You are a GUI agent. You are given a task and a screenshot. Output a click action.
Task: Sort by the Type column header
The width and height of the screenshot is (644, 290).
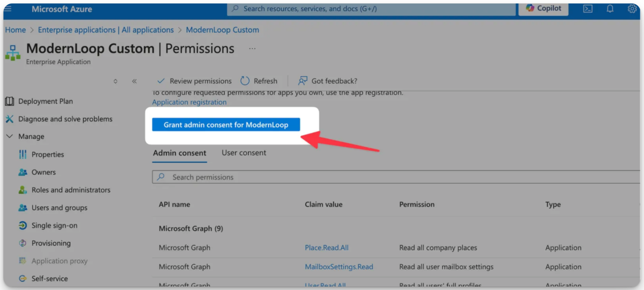pyautogui.click(x=553, y=204)
